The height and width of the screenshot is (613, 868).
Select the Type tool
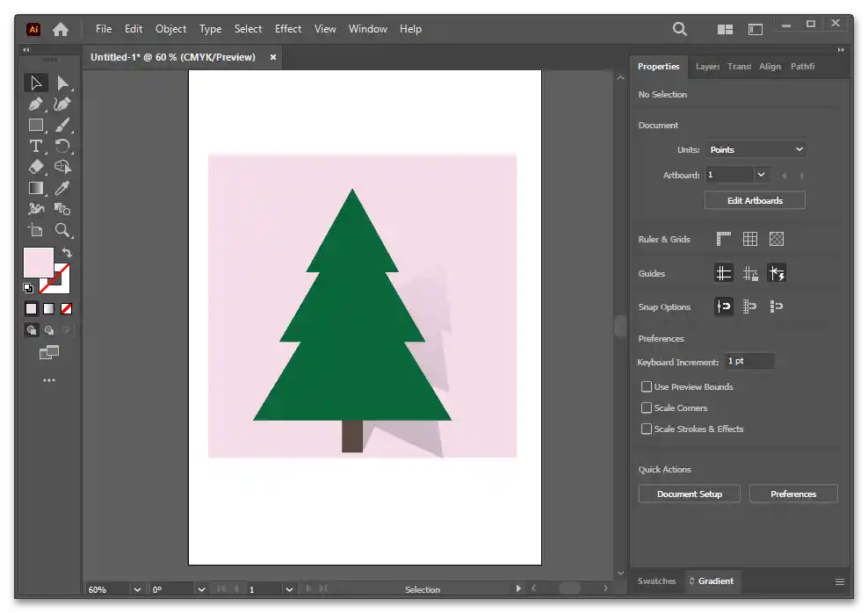[x=35, y=146]
